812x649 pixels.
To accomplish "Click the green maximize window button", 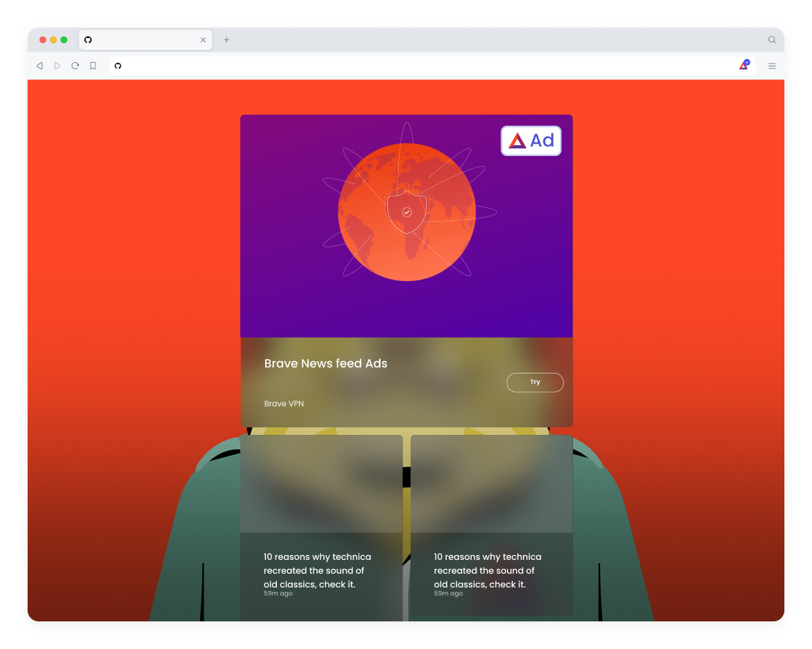I will click(x=64, y=40).
